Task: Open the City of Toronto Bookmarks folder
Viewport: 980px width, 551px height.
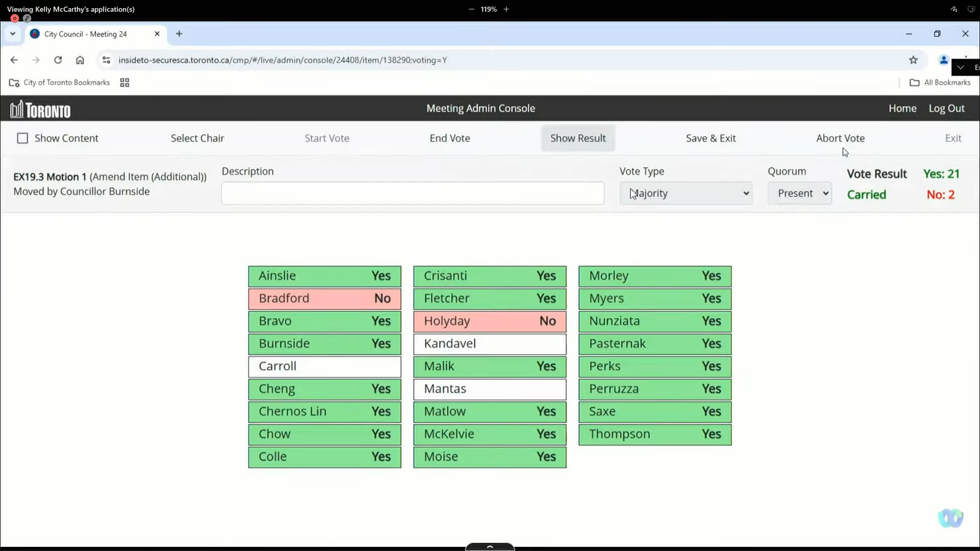Action: tap(60, 83)
